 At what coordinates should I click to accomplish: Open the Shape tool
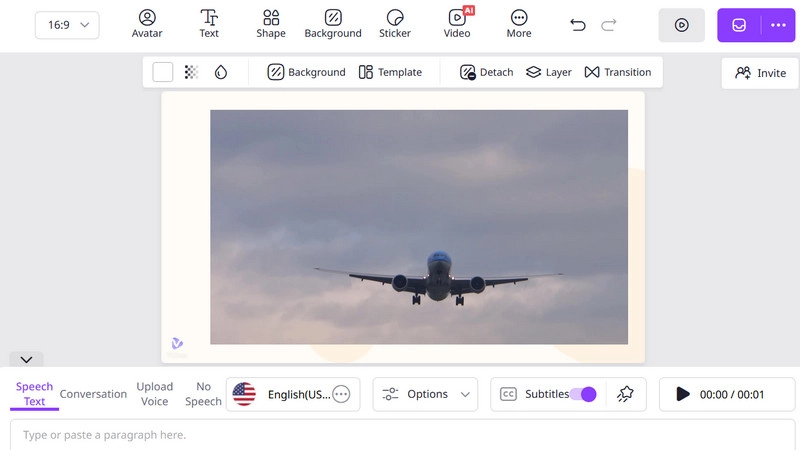point(271,24)
